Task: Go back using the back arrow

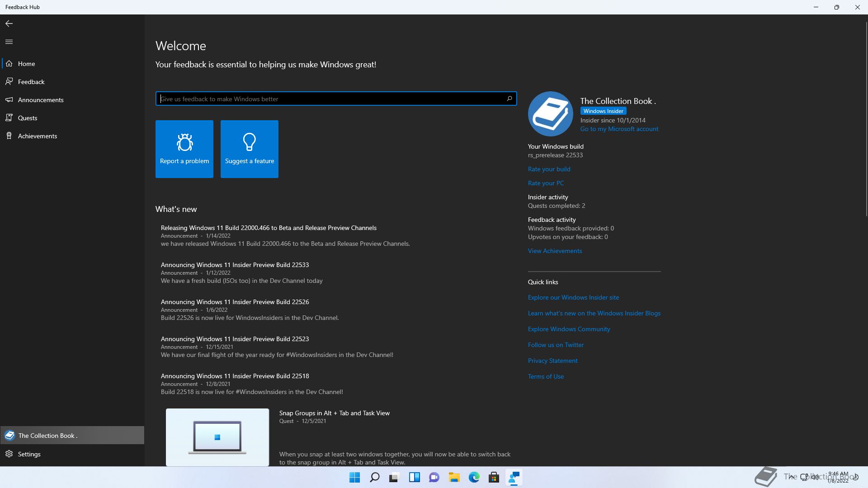Action: pos(9,23)
